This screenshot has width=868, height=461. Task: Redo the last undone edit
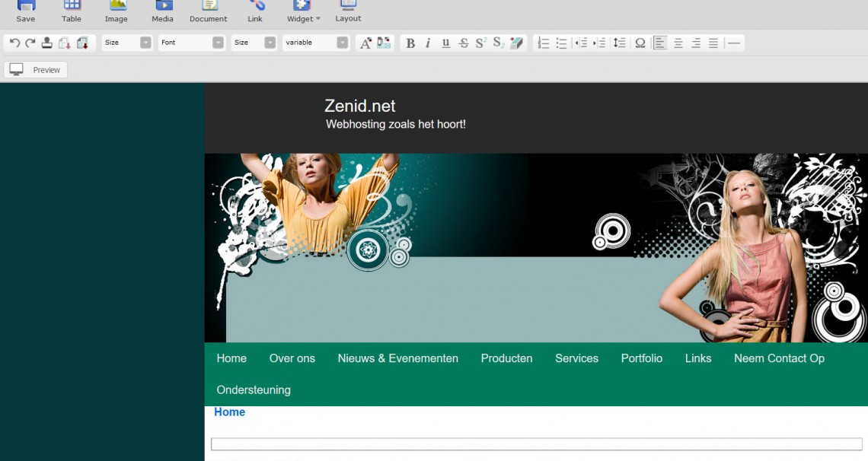pyautogui.click(x=30, y=43)
